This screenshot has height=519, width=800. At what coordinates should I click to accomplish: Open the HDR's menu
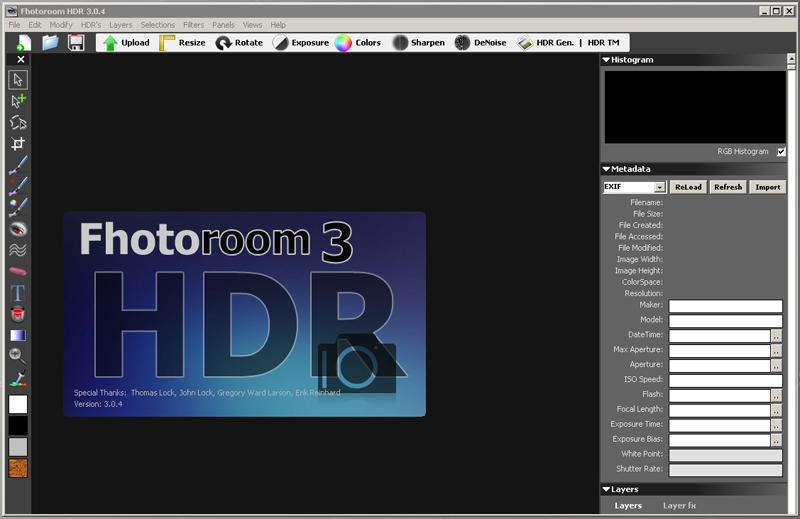[x=91, y=24]
